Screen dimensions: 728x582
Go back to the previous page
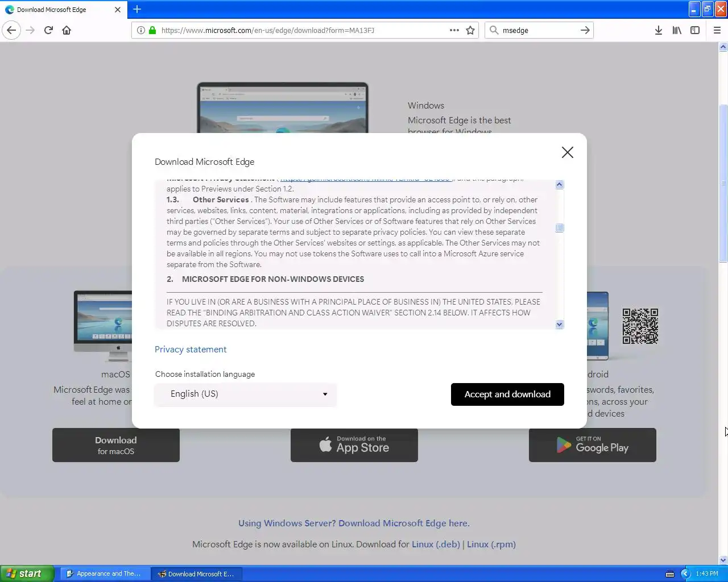pos(11,30)
